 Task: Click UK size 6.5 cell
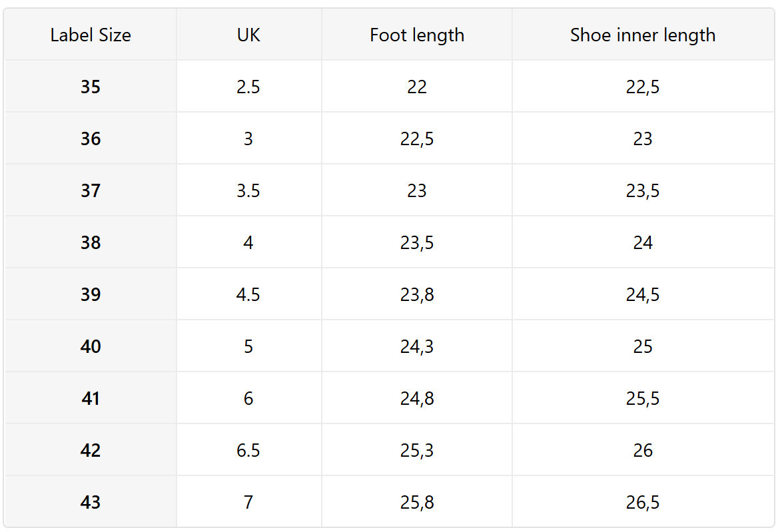(x=248, y=450)
